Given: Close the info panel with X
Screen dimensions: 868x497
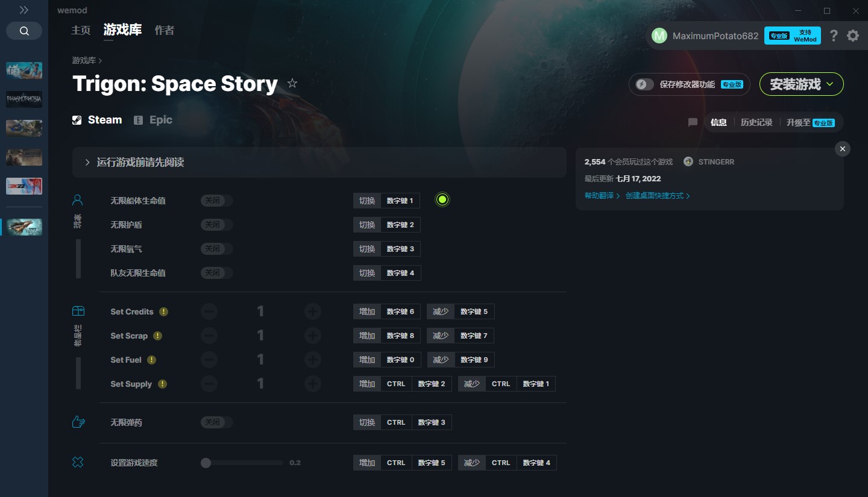Looking at the screenshot, I should coord(843,149).
